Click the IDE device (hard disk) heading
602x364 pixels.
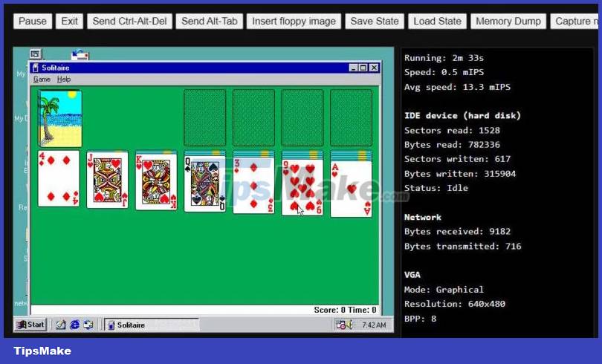click(462, 116)
